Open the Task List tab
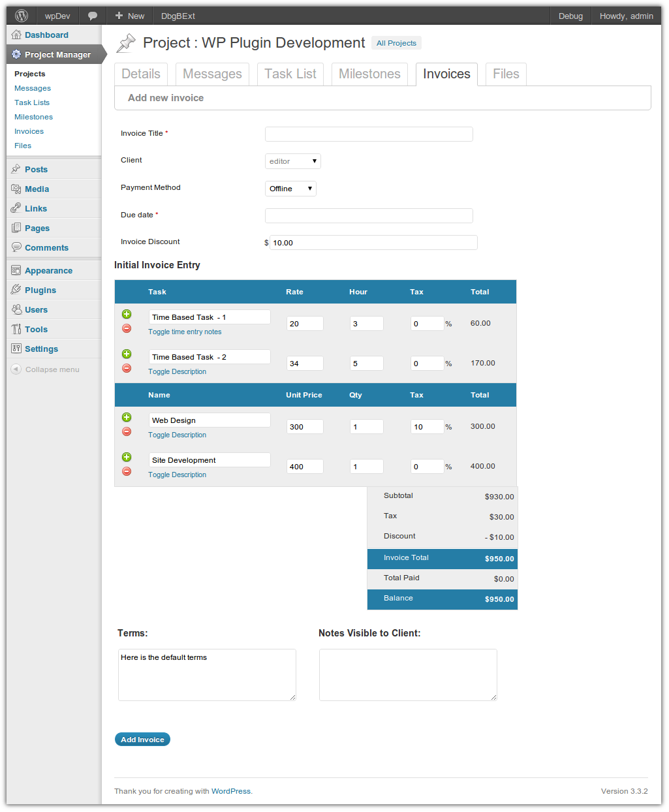Screen dimensions: 669x812 pyautogui.click(x=290, y=74)
